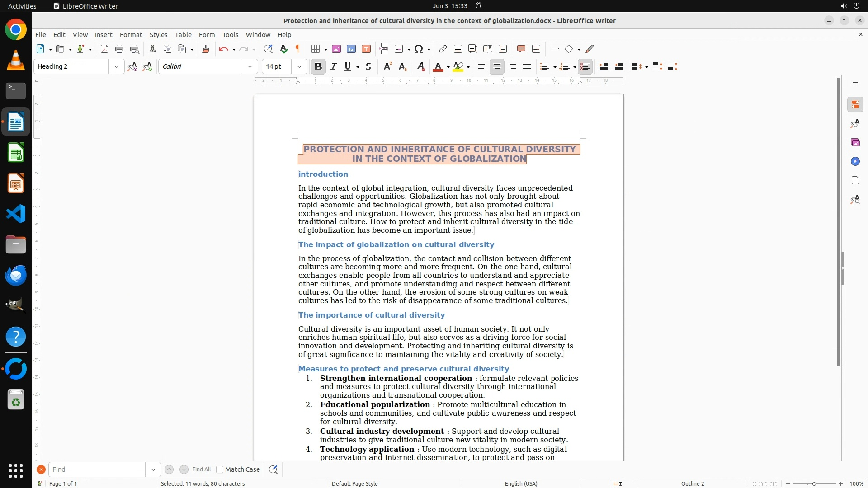Click the Insert Hyperlink icon
The width and height of the screenshot is (868, 488).
(443, 49)
